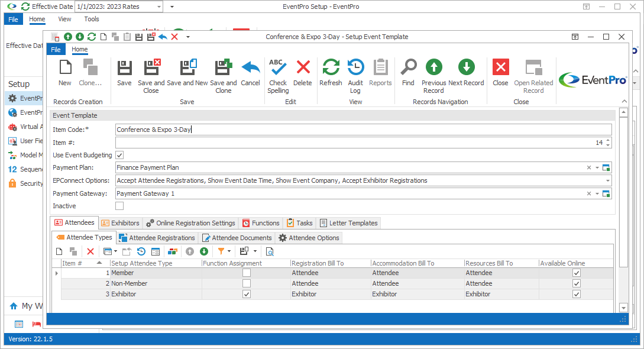The height and width of the screenshot is (349, 644).
Task: Open the filter funnel dropdown arrow
Action: (229, 251)
